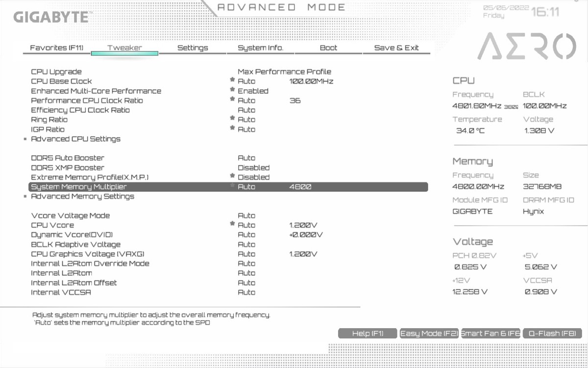Image resolution: width=588 pixels, height=368 pixels.
Task: Switch to the Tweaker tab
Action: point(124,48)
